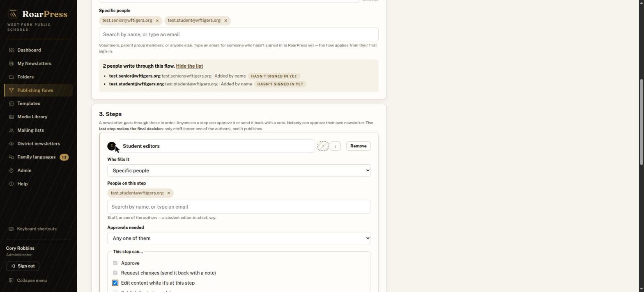
Task: Open Family languages page
Action: coord(38,157)
